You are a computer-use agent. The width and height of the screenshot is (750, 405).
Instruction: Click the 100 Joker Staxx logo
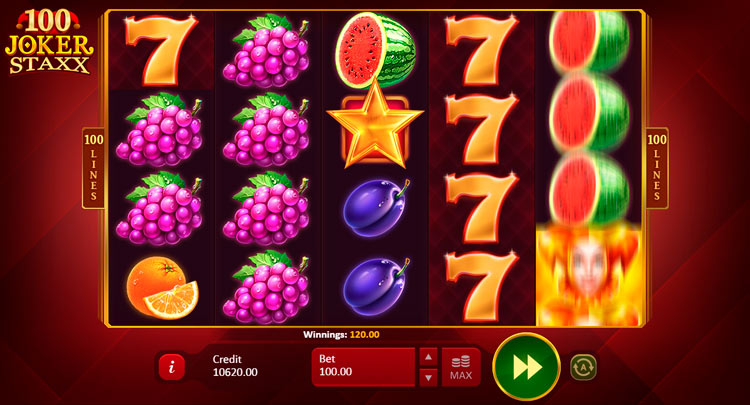tap(49, 42)
